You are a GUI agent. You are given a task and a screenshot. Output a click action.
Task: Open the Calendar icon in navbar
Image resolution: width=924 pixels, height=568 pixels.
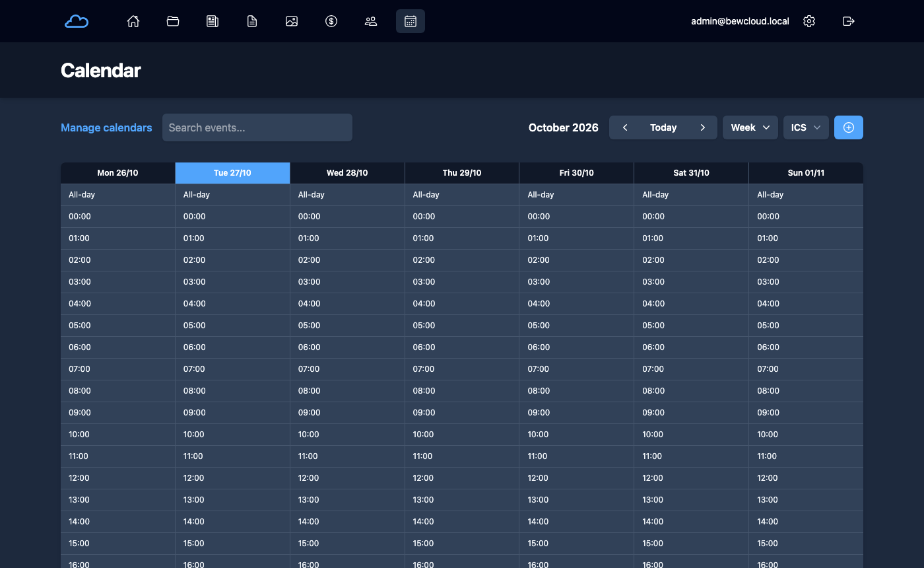click(x=411, y=21)
